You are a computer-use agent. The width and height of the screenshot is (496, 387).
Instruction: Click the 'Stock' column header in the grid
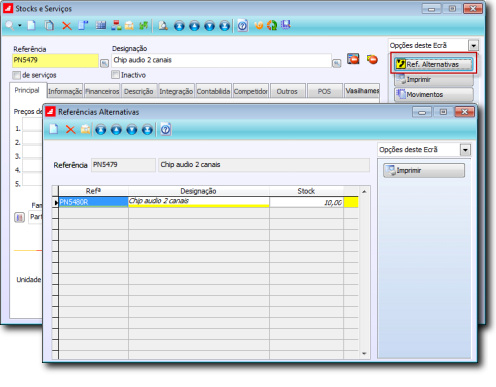(x=306, y=191)
